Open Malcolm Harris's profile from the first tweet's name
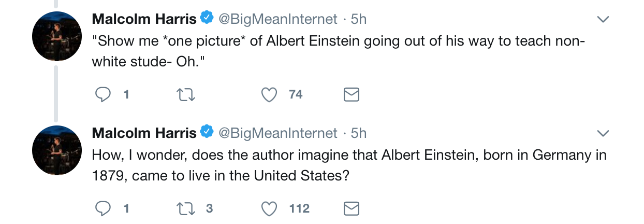Viewport: 644px width, 224px height. click(144, 19)
